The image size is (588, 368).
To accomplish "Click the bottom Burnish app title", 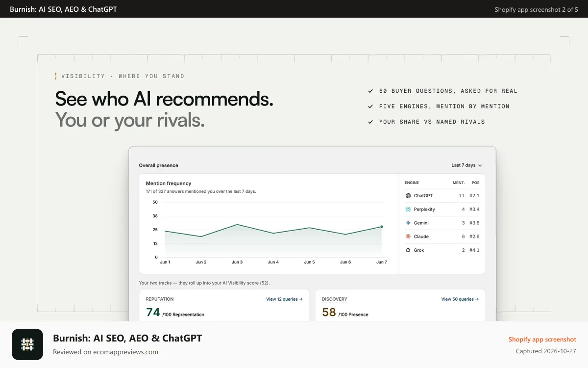I will tap(127, 338).
